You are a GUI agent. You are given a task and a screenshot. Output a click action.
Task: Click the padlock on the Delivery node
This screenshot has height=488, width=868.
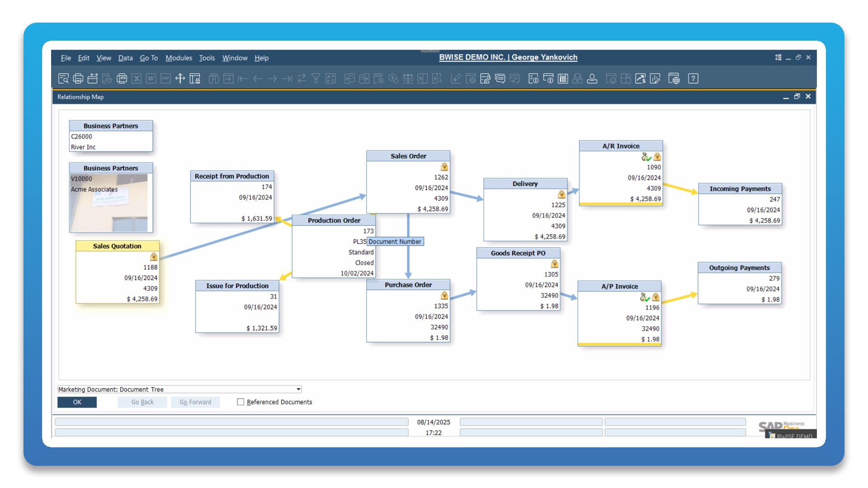point(561,194)
